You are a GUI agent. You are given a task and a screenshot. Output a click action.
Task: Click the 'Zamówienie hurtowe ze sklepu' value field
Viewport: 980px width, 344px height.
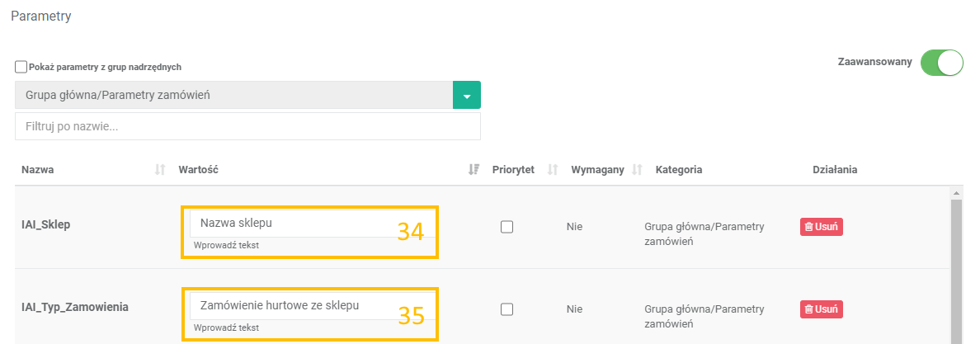(289, 306)
